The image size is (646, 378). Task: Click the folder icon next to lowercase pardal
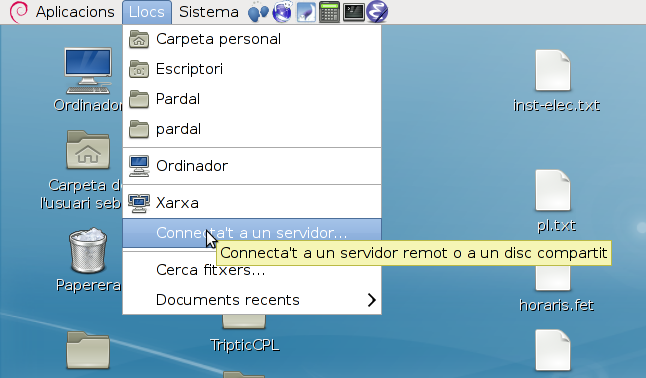139,129
